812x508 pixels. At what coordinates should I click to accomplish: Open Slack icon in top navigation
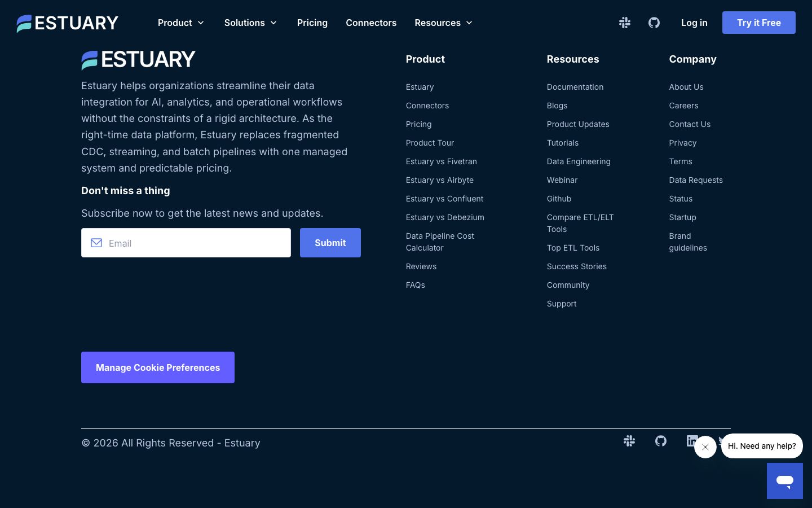click(x=625, y=23)
